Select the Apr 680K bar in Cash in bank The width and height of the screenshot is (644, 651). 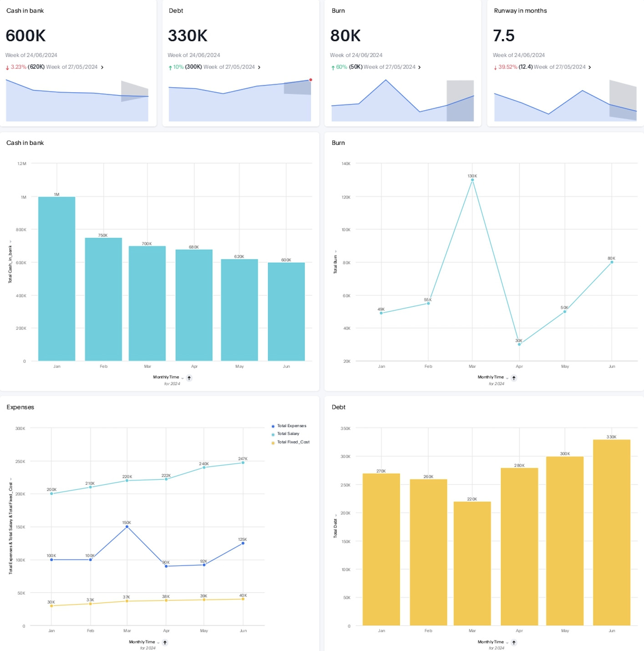click(x=194, y=305)
